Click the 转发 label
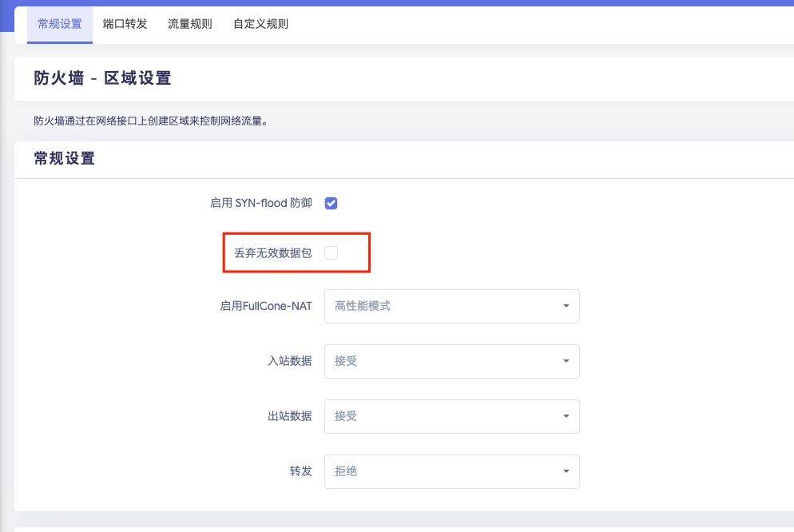Viewport: 794px width, 532px height. click(x=301, y=472)
